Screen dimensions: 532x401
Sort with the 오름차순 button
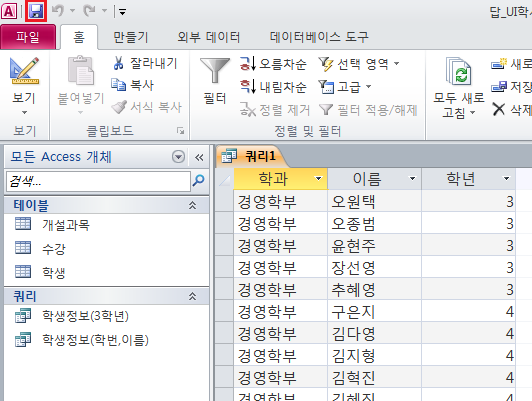coord(273,64)
